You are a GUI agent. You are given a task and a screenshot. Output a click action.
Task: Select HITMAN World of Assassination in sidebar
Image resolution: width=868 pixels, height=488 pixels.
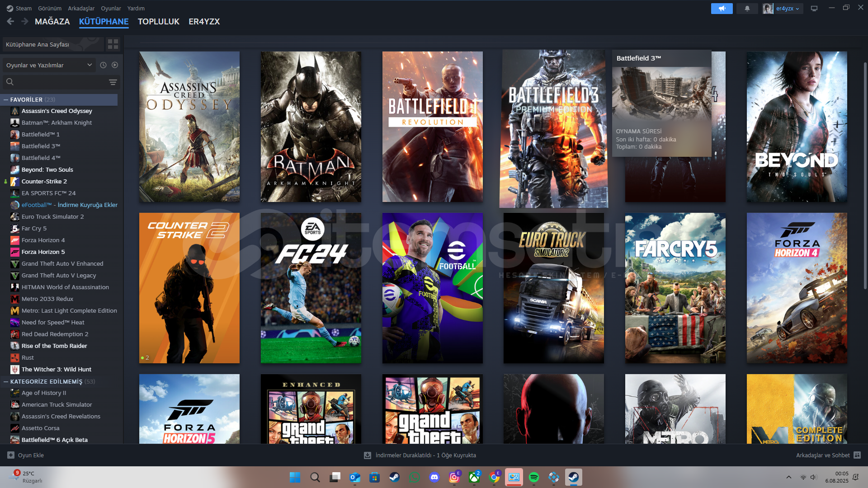[x=63, y=287]
